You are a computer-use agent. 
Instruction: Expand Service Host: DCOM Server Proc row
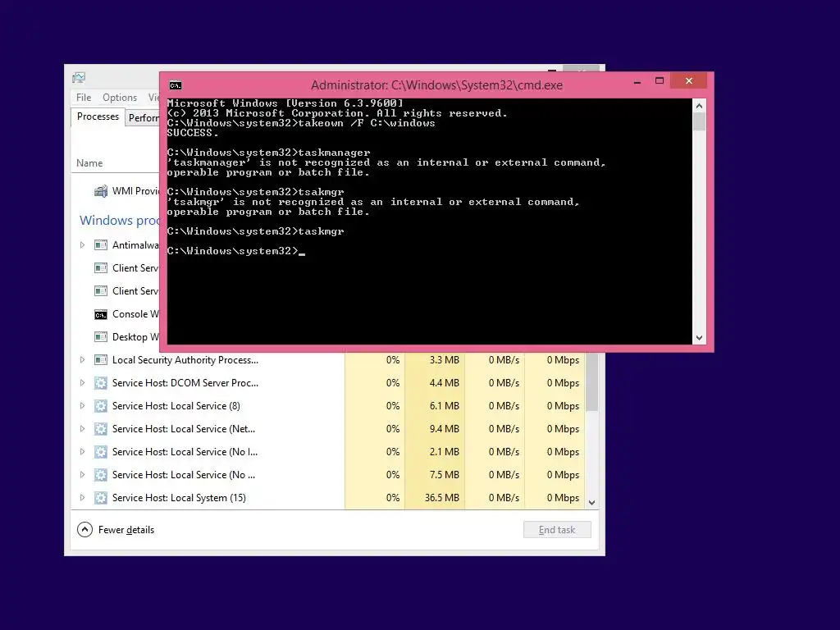click(x=82, y=383)
